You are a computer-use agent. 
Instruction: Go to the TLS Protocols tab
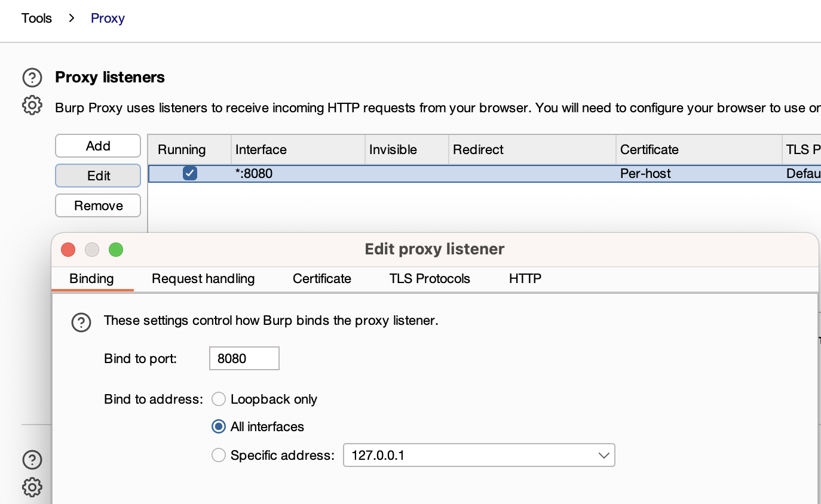430,279
